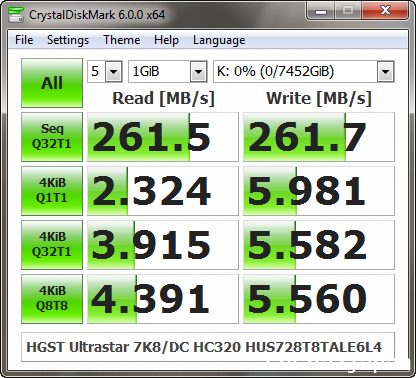416x378 pixels.
Task: Start the Seq Q32T1 test
Action: coord(52,137)
